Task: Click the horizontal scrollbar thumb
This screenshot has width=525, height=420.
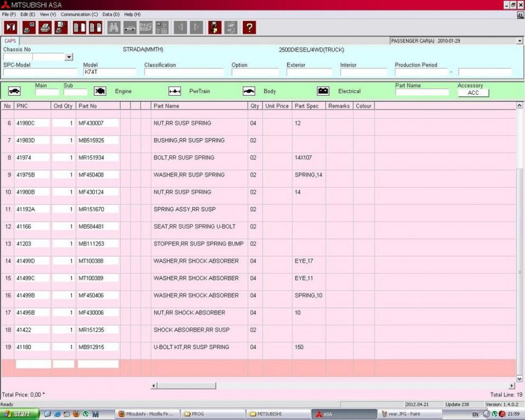Action: point(186,386)
